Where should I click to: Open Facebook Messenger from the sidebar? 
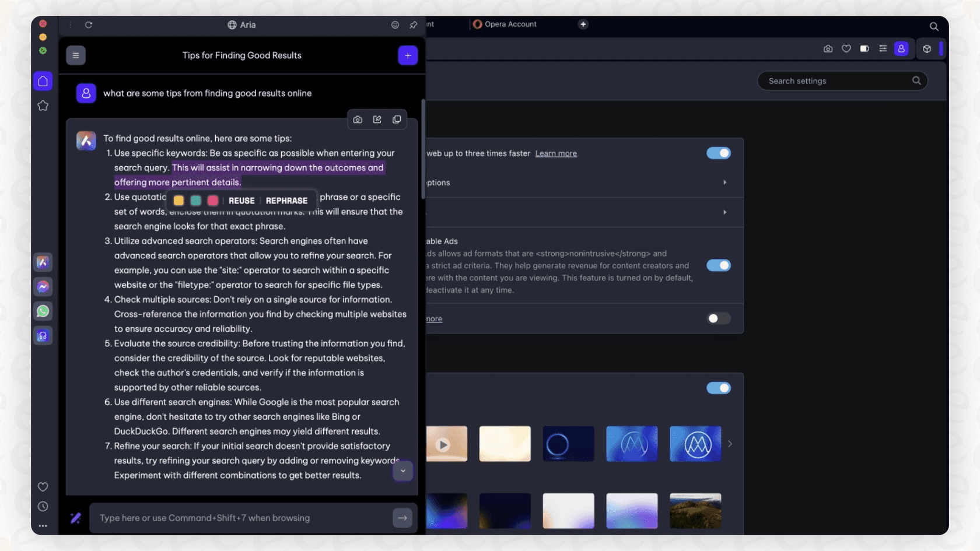click(x=43, y=286)
